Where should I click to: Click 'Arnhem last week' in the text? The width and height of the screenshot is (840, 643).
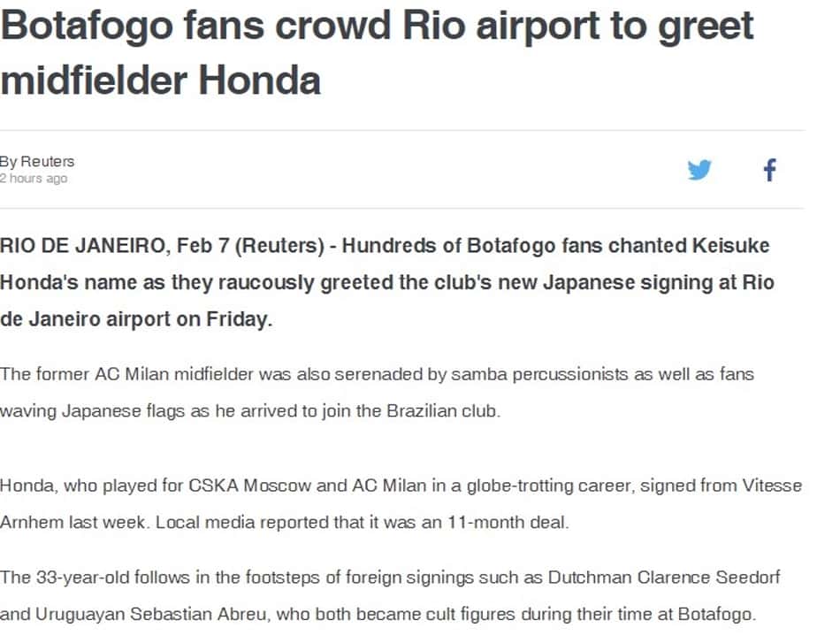pos(73,523)
